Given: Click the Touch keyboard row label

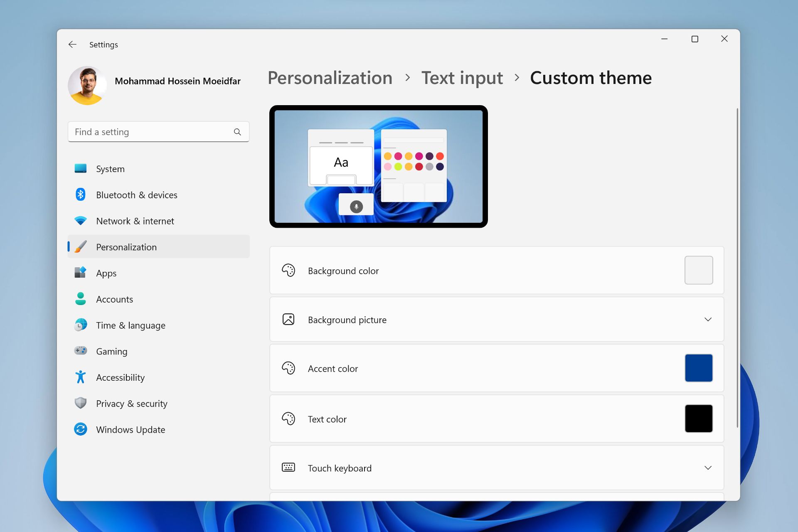Looking at the screenshot, I should coord(340,468).
